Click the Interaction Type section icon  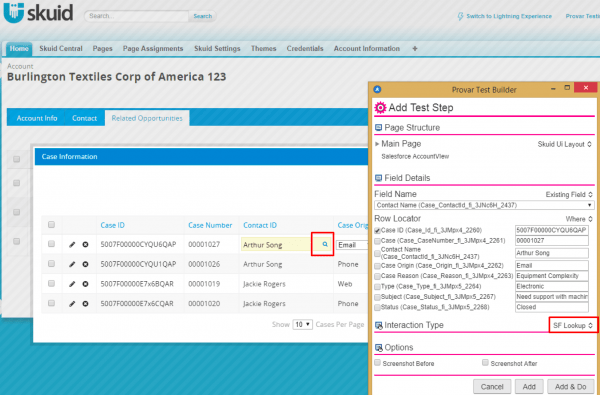378,325
